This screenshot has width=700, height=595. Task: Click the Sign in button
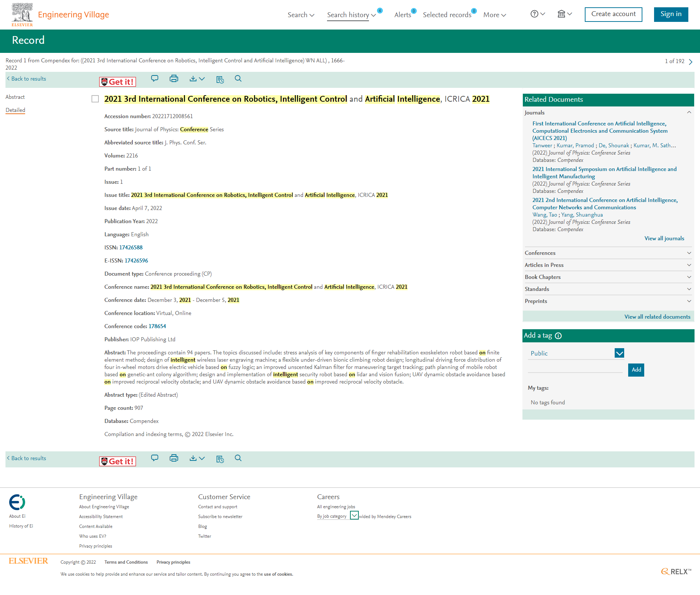point(671,14)
